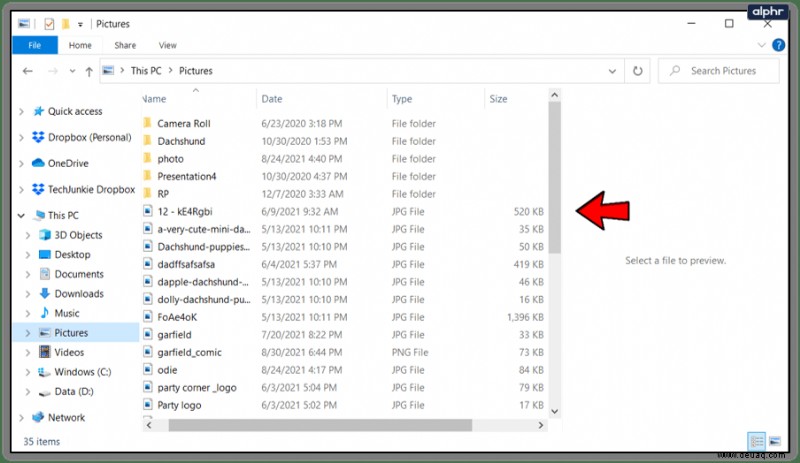Select Pictures in navigation pane
Viewport: 800px width, 463px height.
click(71, 333)
